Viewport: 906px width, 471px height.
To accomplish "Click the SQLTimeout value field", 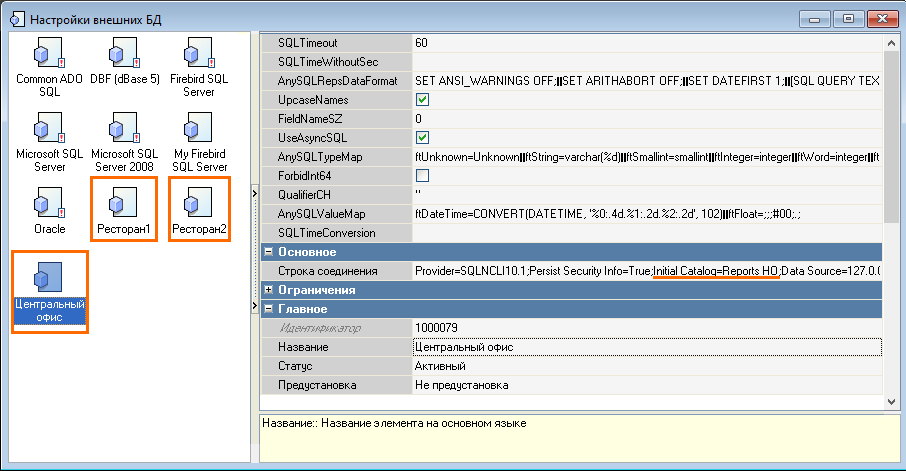I will pos(646,43).
